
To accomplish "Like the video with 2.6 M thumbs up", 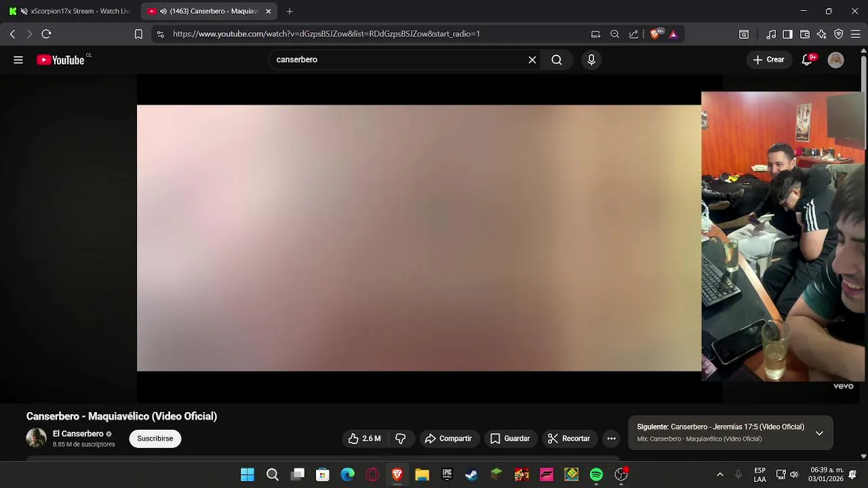I will click(364, 439).
